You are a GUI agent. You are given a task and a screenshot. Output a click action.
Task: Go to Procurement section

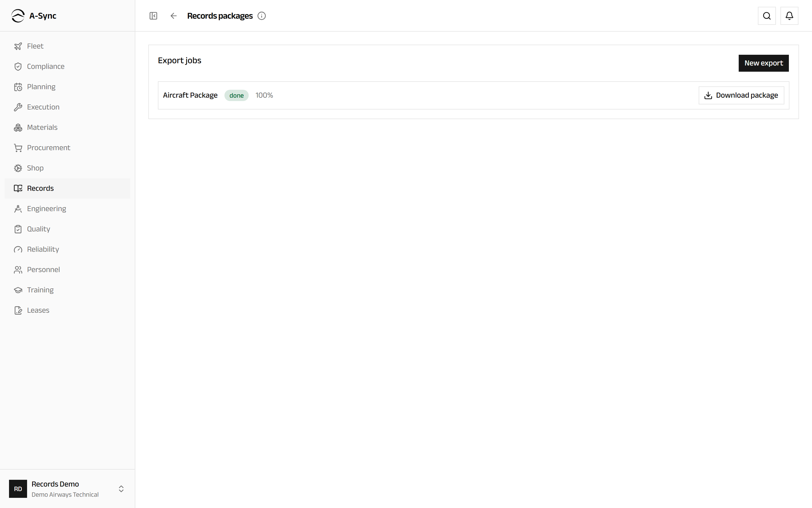pos(67,148)
